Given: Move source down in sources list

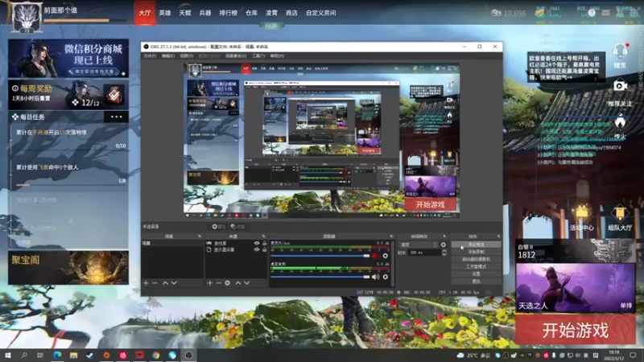Looking at the screenshot, I should pos(247,283).
